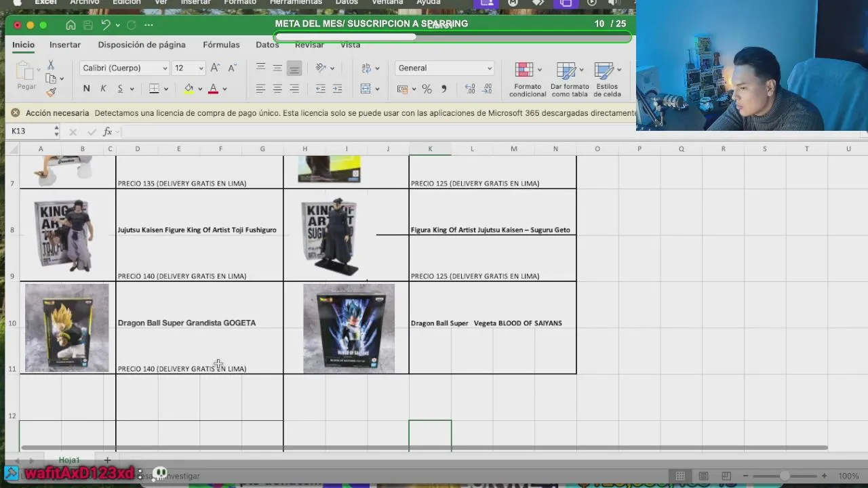Expand underline style dropdown arrow
The image size is (868, 488).
tap(132, 89)
